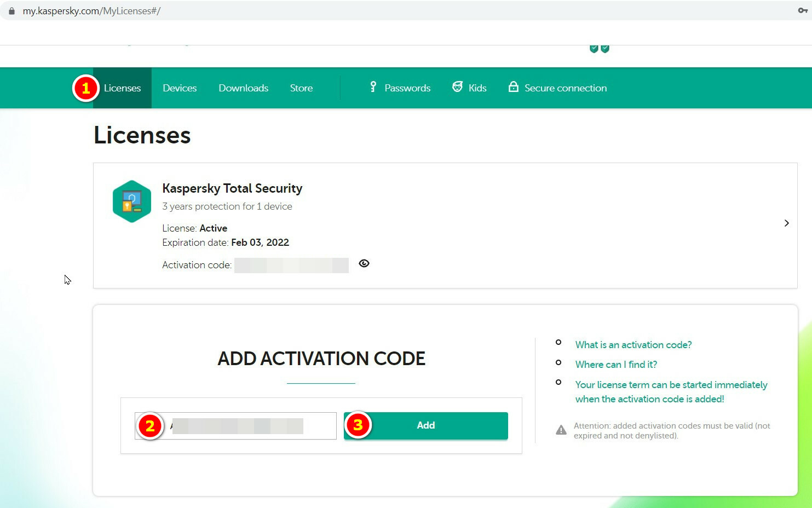Viewport: 812px width, 508px height.
Task: Click the attention warning triangle icon
Action: point(561,430)
